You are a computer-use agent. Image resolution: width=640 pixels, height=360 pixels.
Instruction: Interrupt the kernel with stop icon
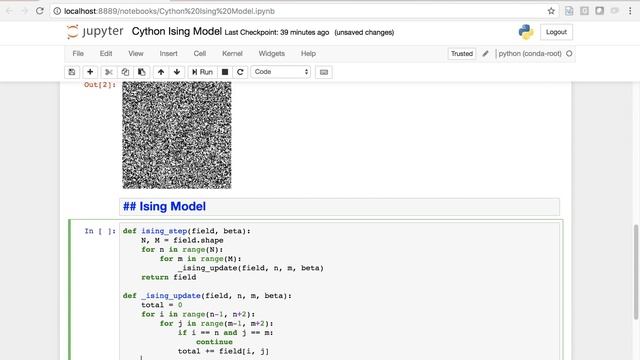(x=225, y=72)
